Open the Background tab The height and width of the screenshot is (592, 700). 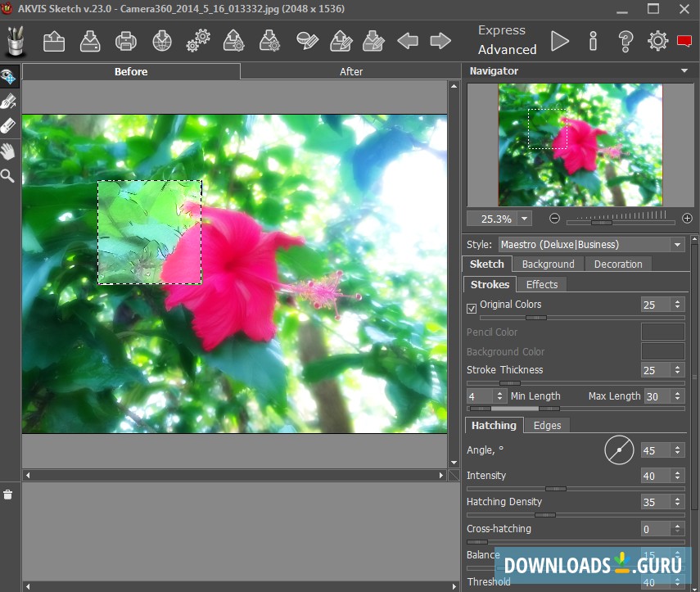tap(548, 264)
